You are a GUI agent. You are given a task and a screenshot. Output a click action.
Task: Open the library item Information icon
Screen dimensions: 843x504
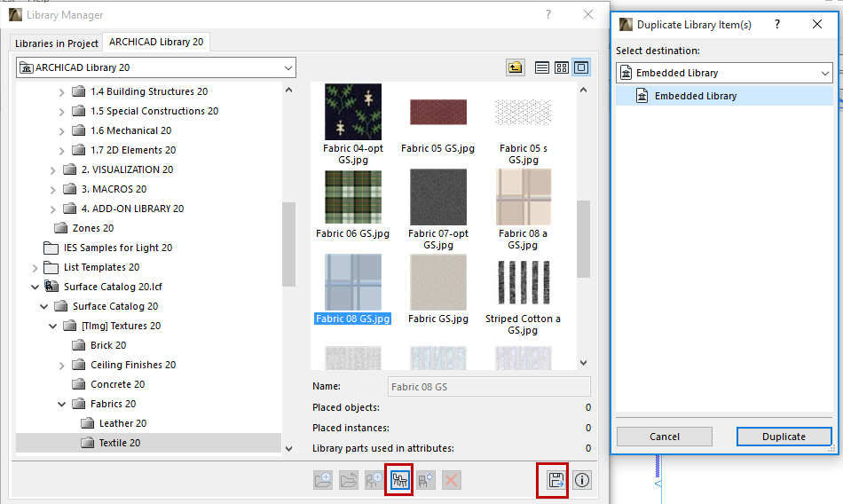(582, 480)
